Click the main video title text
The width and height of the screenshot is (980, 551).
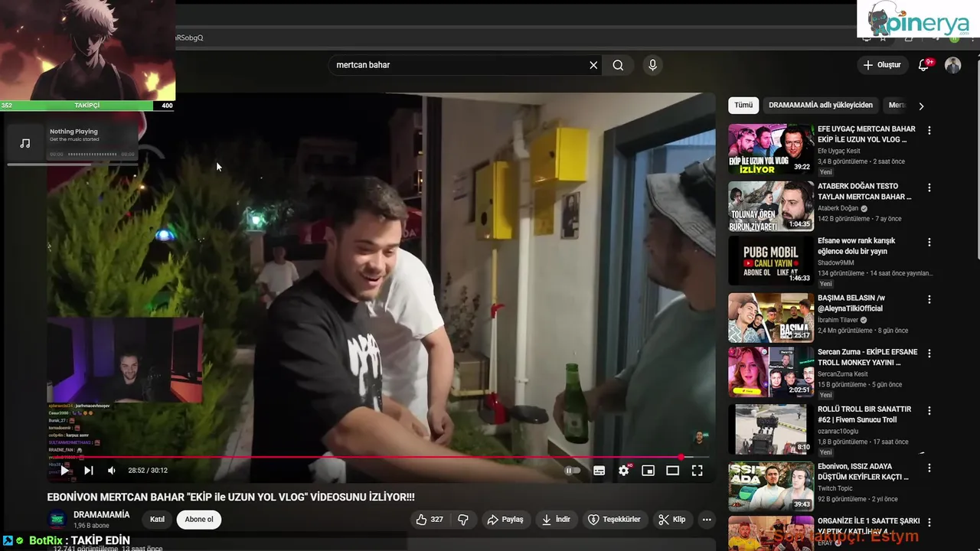[x=231, y=497]
